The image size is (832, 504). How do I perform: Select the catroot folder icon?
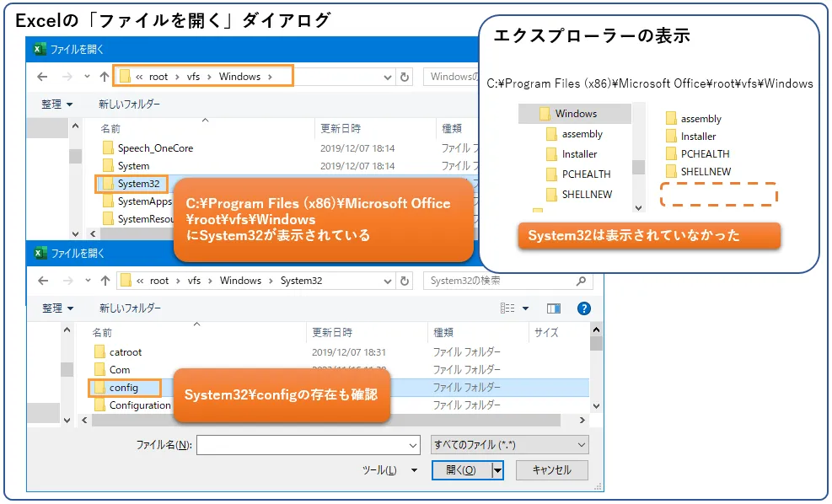(99, 351)
